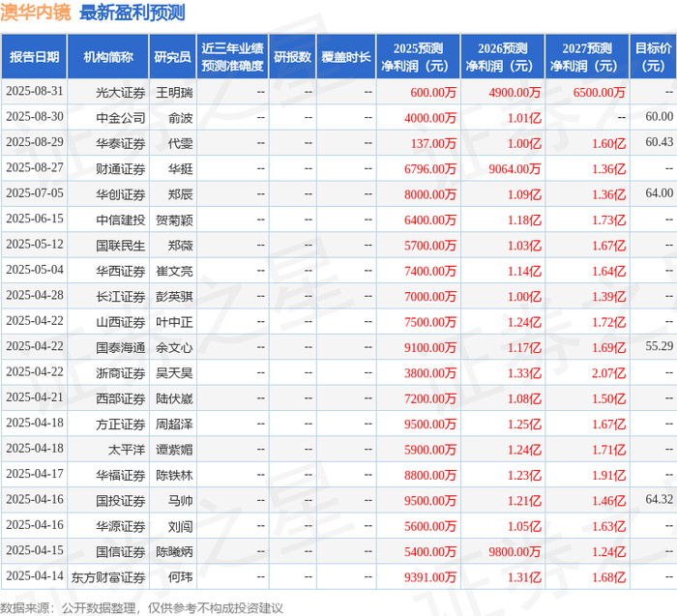This screenshot has height=616, width=677.
Task: Click the 9391.00万 forecast value
Action: pyautogui.click(x=430, y=577)
